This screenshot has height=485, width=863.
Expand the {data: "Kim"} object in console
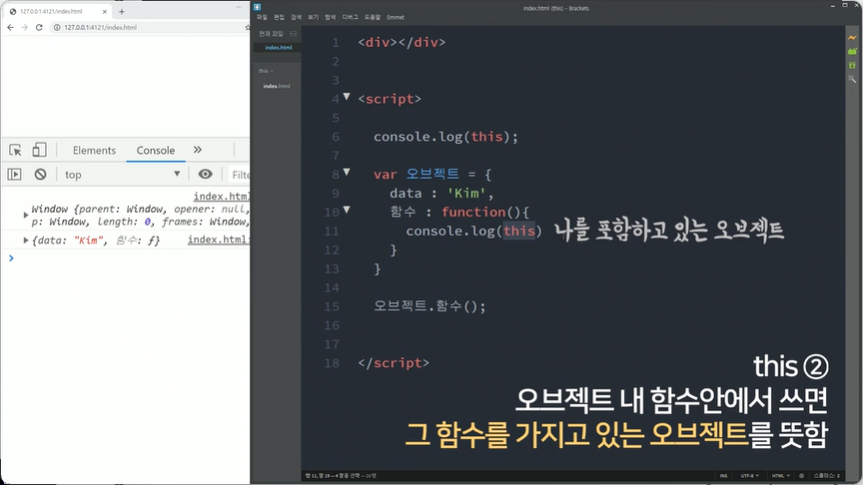[x=25, y=240]
